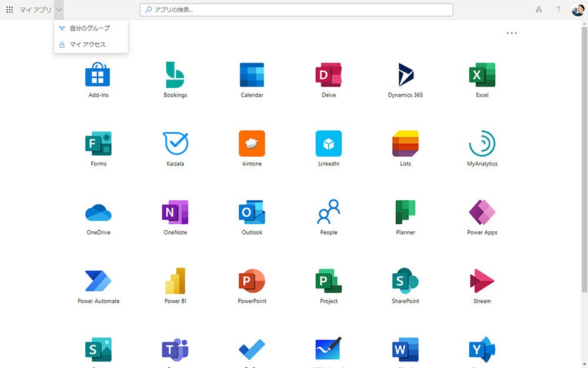Click the vertical scrollbar thumb
The image size is (588, 368).
(584, 159)
